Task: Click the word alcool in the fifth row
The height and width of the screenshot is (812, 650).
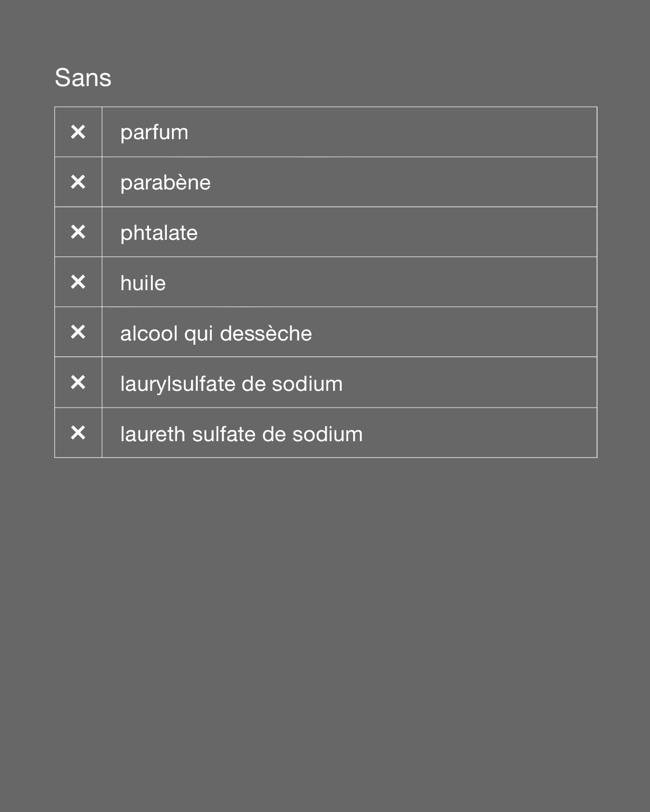Action: 149,333
